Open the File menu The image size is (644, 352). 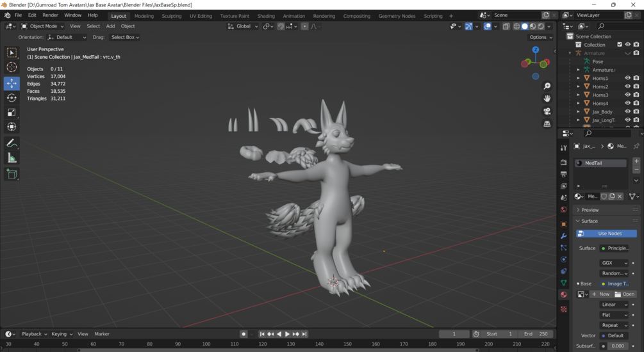(x=18, y=15)
